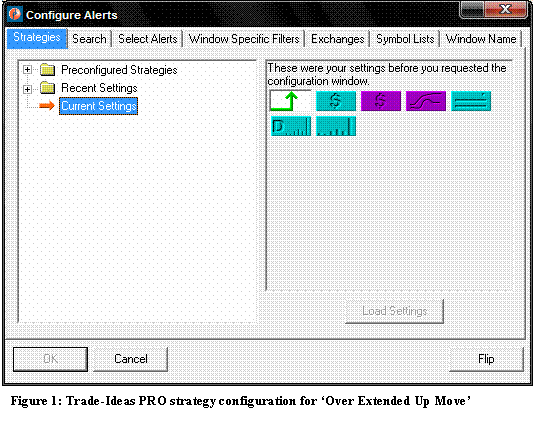Select the purple dollar sign filter icon
This screenshot has width=544, height=434.
pyautogui.click(x=381, y=101)
